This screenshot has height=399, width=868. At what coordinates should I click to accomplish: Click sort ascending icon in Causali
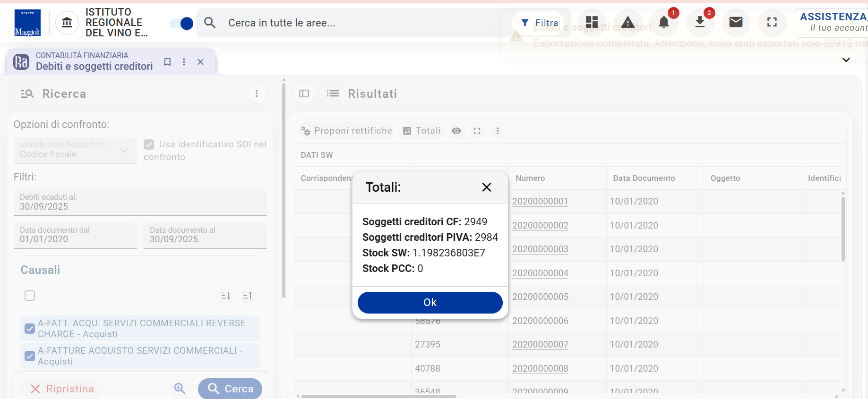click(x=248, y=296)
